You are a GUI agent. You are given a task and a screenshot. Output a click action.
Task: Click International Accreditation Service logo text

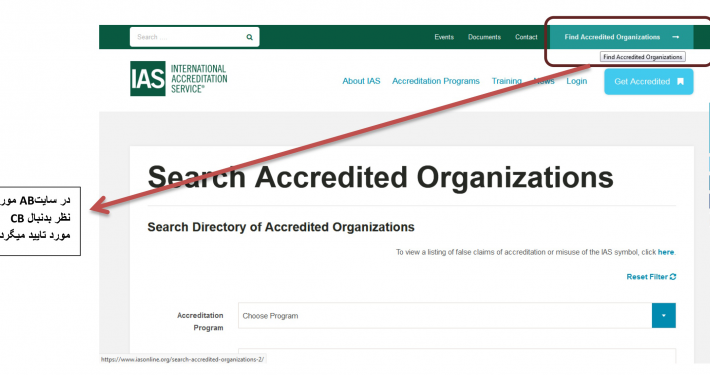(199, 79)
